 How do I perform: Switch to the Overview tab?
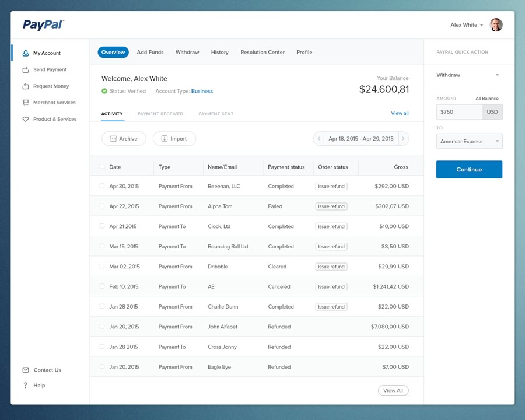(x=113, y=52)
